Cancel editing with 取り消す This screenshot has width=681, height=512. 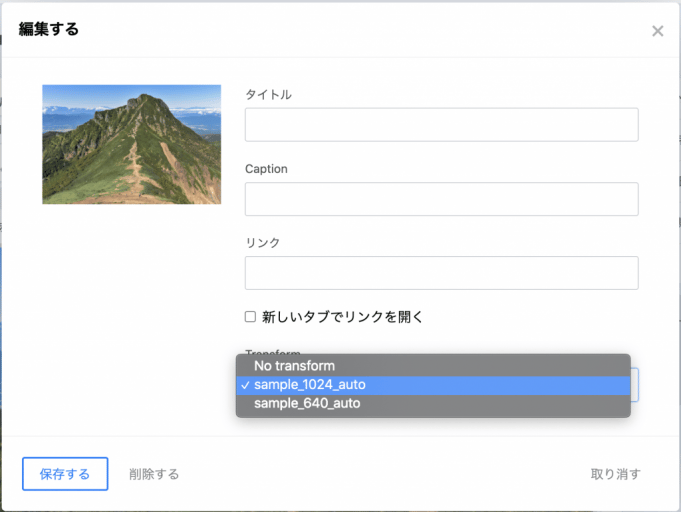click(615, 474)
